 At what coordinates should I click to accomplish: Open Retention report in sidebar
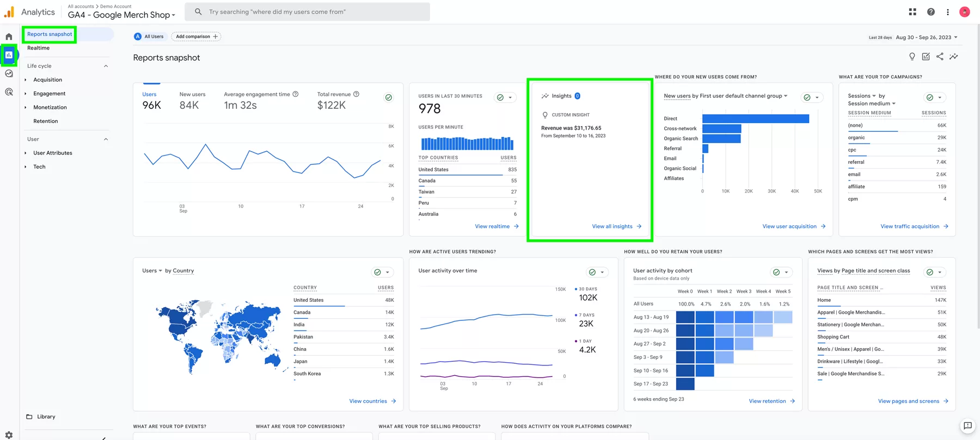(x=45, y=121)
